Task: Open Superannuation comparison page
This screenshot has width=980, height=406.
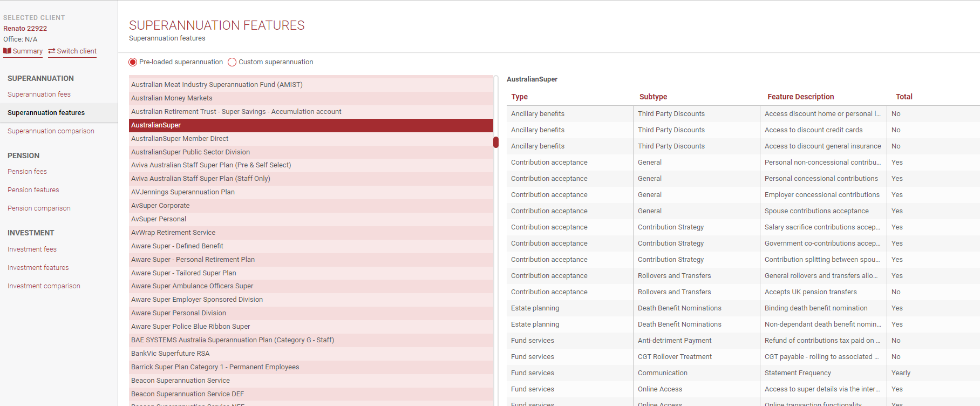Action: (51, 131)
